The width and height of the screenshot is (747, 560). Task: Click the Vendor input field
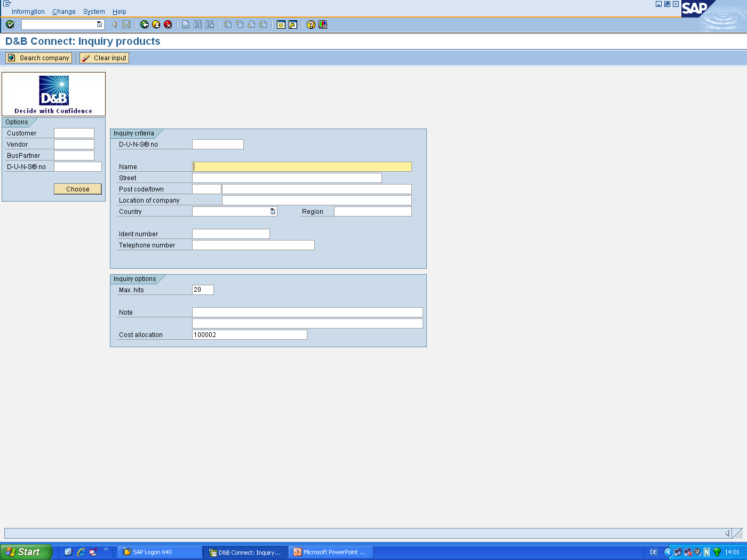(x=74, y=145)
